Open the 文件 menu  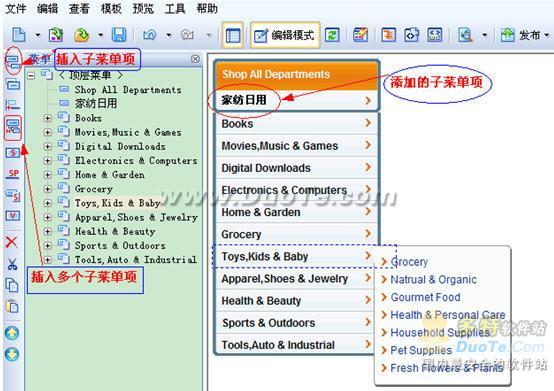tap(16, 8)
